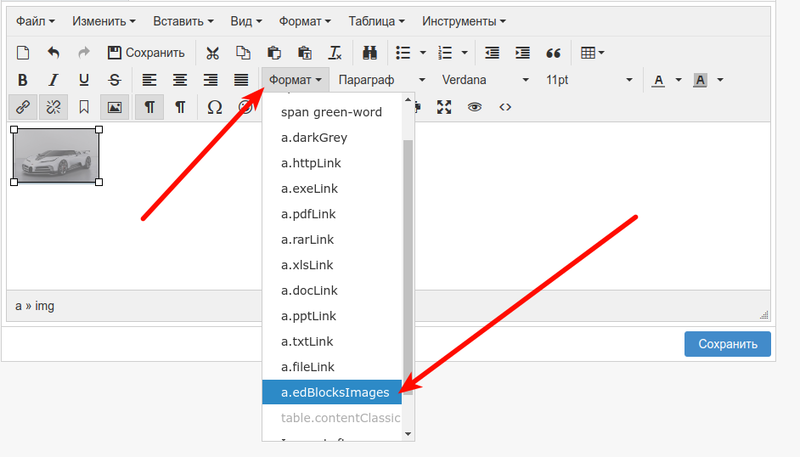
Task: Align text right
Action: pyautogui.click(x=210, y=80)
